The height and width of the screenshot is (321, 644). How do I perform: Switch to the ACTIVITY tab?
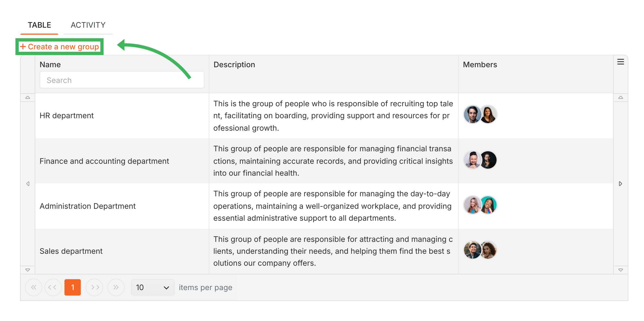[x=88, y=25]
